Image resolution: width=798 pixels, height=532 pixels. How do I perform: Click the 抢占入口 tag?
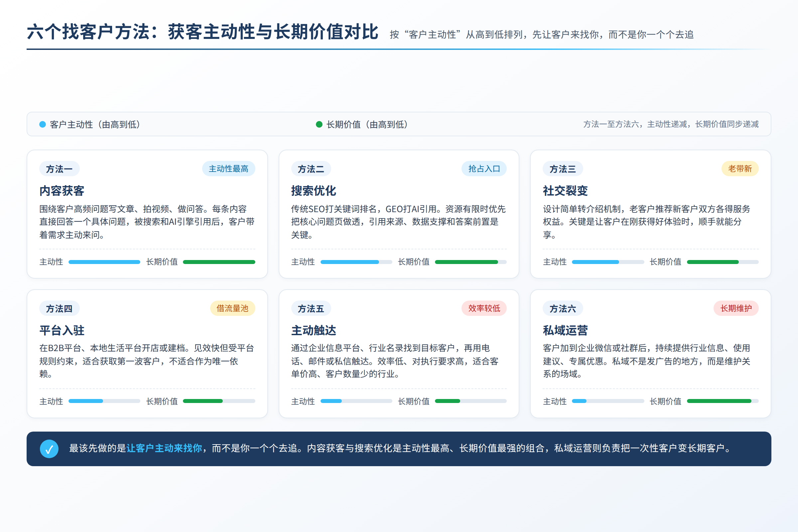pyautogui.click(x=484, y=169)
